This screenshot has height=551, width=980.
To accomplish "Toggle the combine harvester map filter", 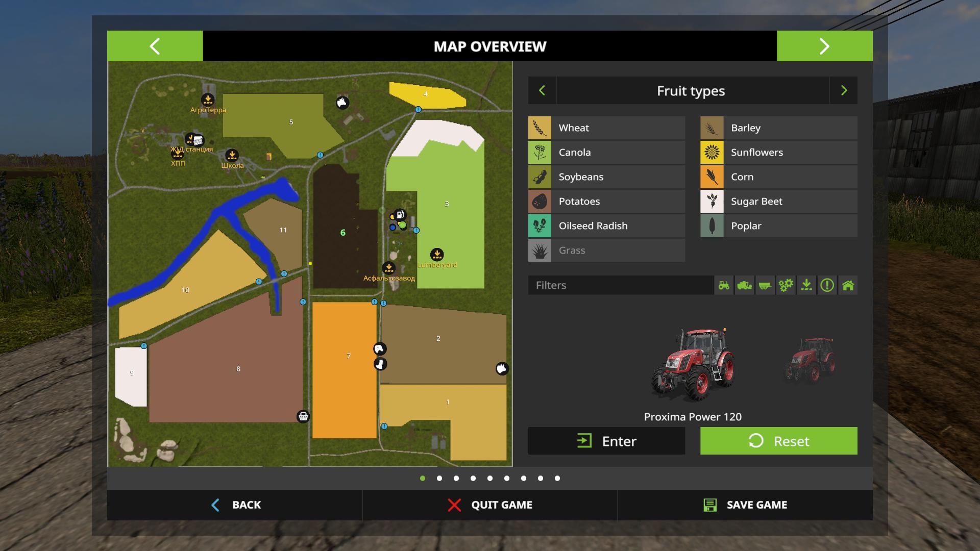I will (x=744, y=285).
